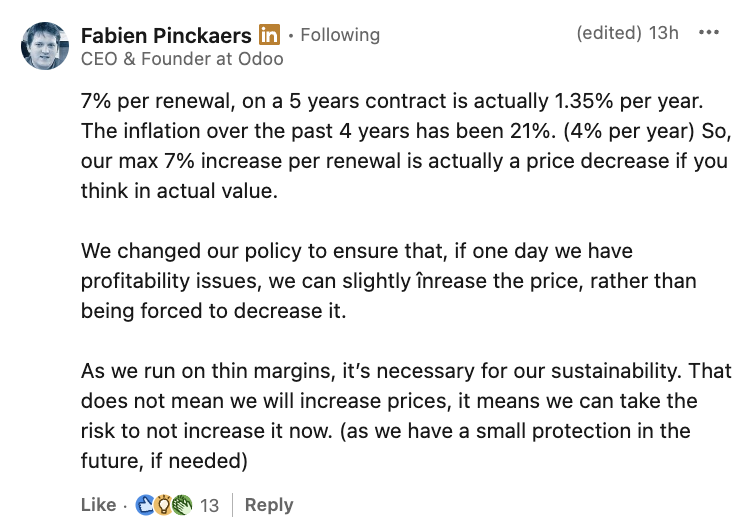Click the 13h timestamp
Screen dimensions: 752x522
point(664,33)
